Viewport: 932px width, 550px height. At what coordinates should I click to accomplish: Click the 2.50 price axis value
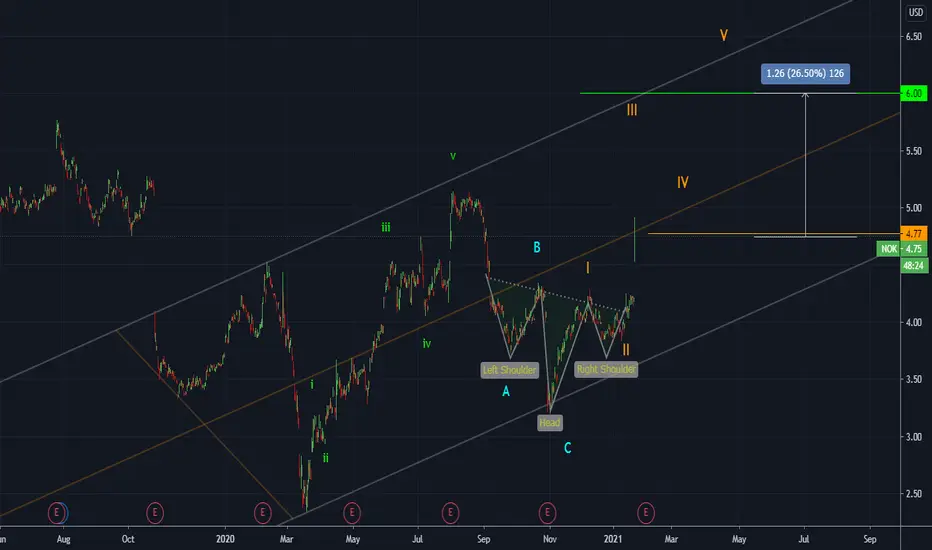pos(914,494)
